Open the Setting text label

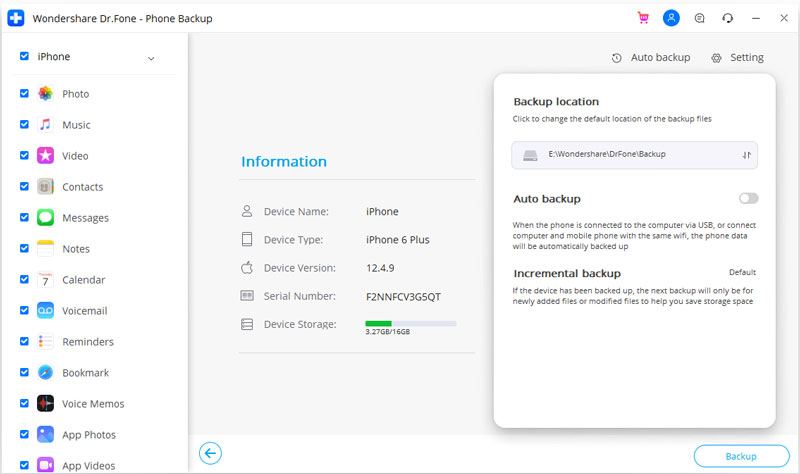(x=746, y=58)
